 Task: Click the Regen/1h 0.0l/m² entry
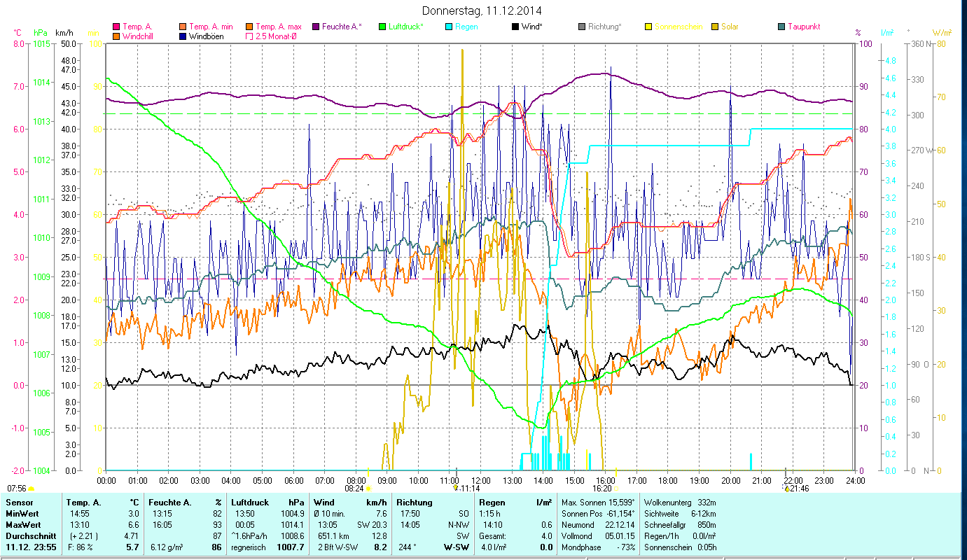[x=679, y=536]
